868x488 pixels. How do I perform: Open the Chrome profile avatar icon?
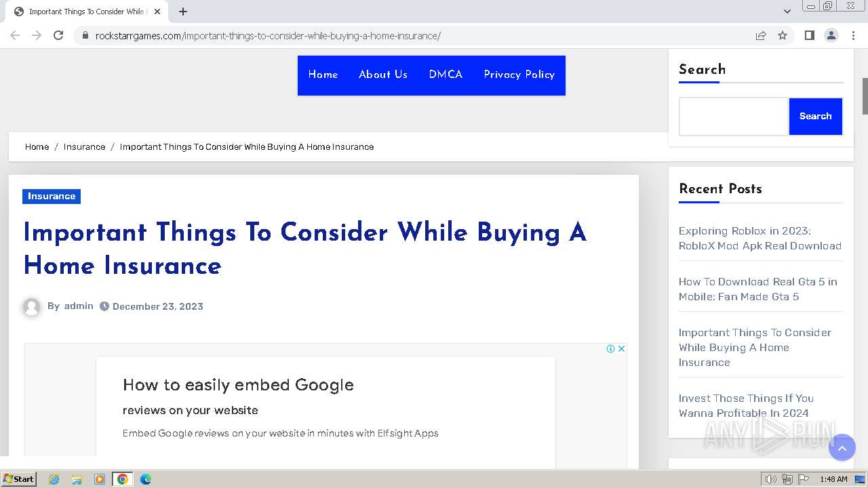click(x=831, y=35)
